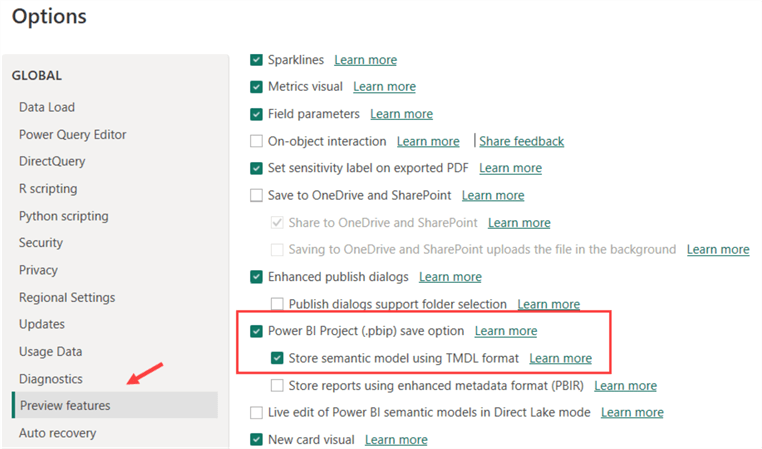762x449 pixels.
Task: Open the Security options page
Action: pos(41,242)
